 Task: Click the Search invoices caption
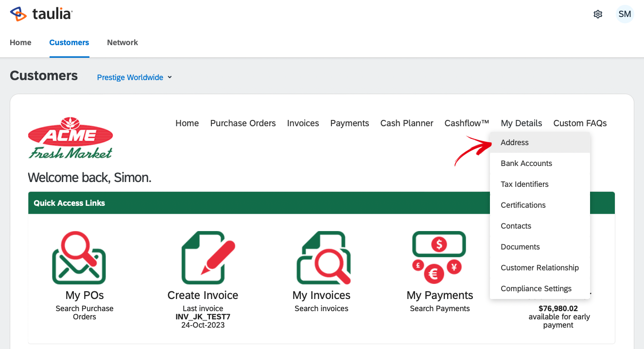(x=321, y=309)
